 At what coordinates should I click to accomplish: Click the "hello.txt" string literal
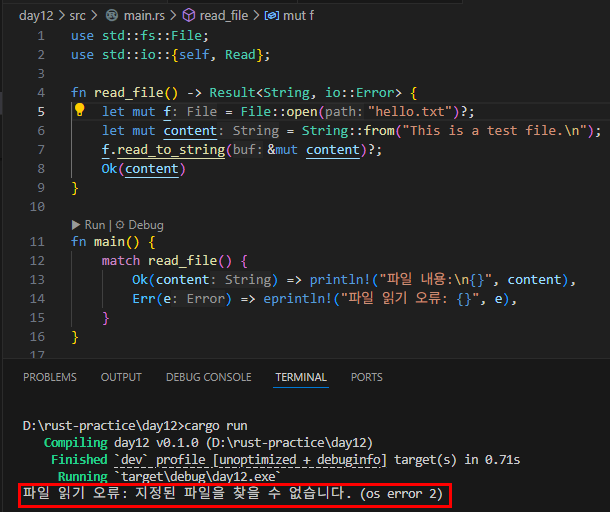tap(410, 112)
